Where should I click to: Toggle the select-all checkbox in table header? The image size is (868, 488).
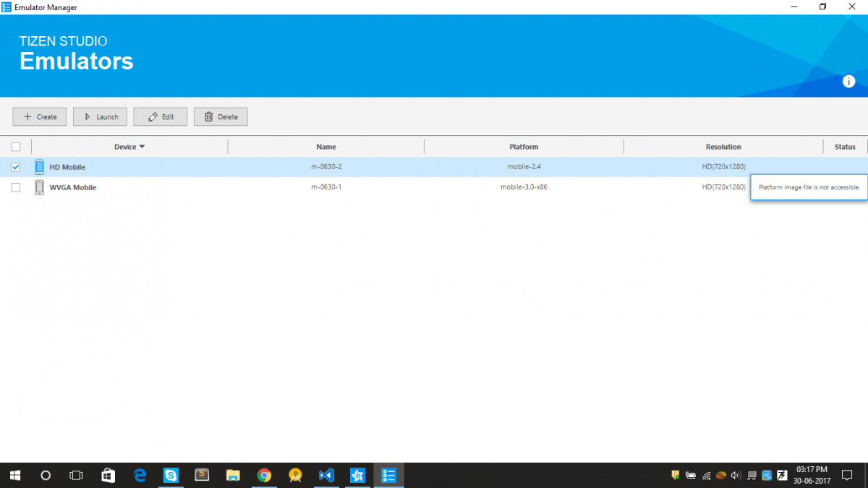[x=16, y=147]
